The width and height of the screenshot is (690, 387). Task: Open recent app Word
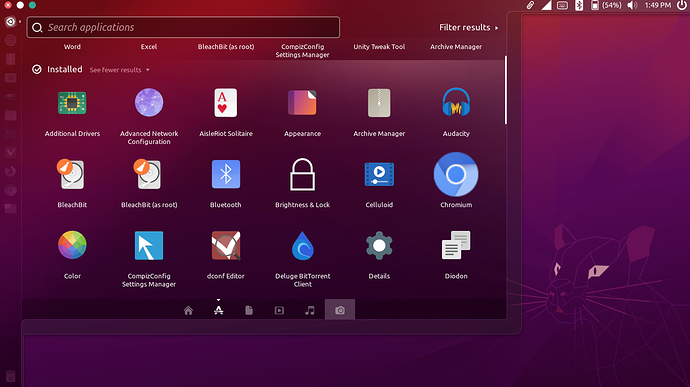tap(72, 47)
